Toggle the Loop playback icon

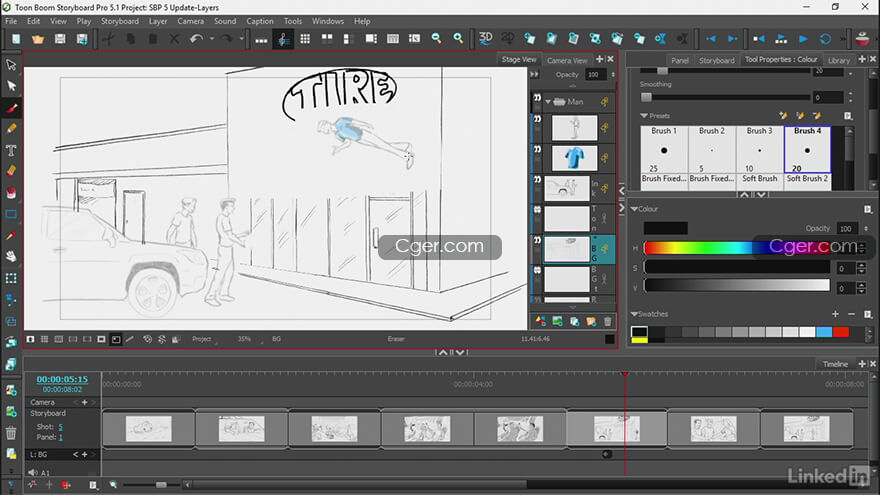pos(825,39)
